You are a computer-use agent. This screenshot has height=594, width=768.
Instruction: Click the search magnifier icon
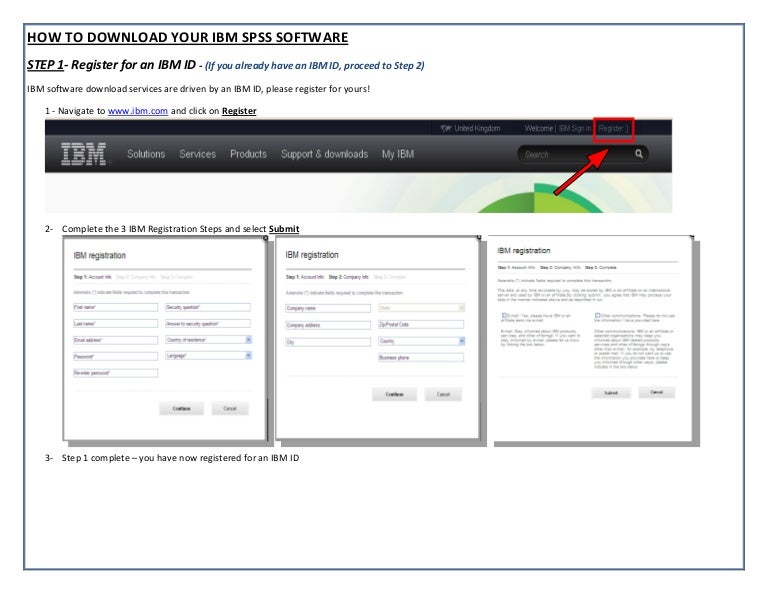639,154
